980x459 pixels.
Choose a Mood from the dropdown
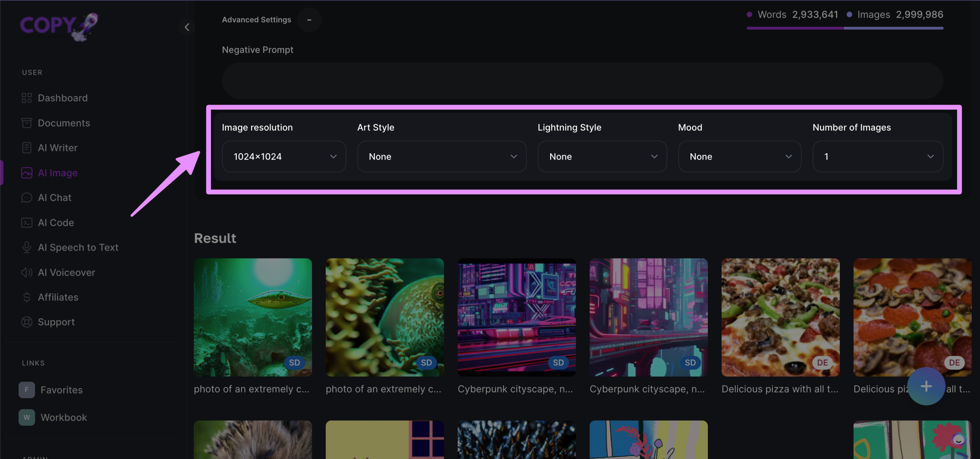740,157
